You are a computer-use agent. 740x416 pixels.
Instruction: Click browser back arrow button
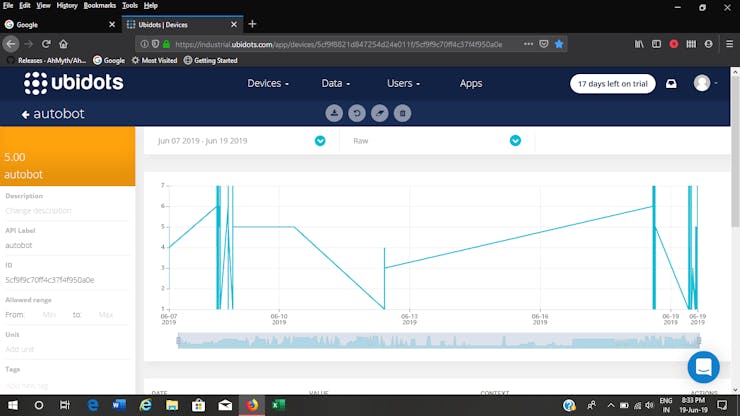click(x=11, y=44)
